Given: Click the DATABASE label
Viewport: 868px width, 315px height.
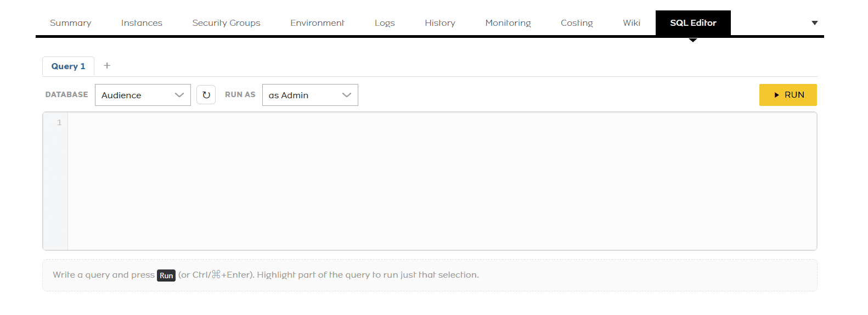Looking at the screenshot, I should coord(66,95).
